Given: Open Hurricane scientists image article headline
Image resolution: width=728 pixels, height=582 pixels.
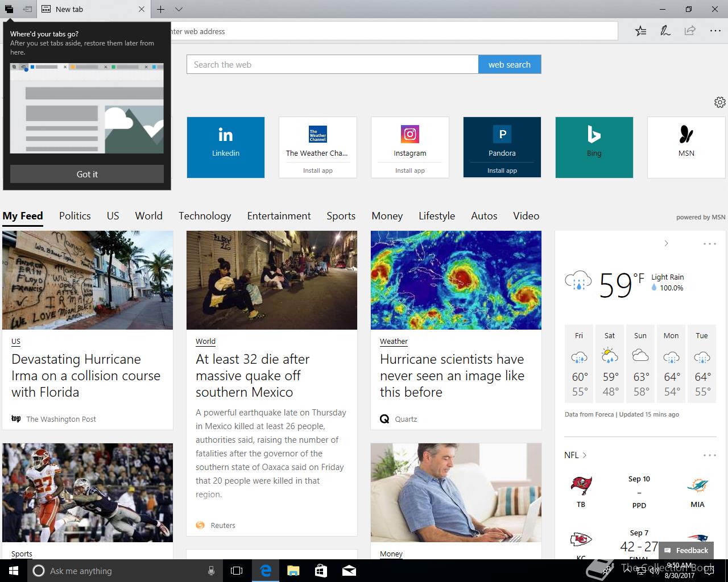Looking at the screenshot, I should pos(452,376).
